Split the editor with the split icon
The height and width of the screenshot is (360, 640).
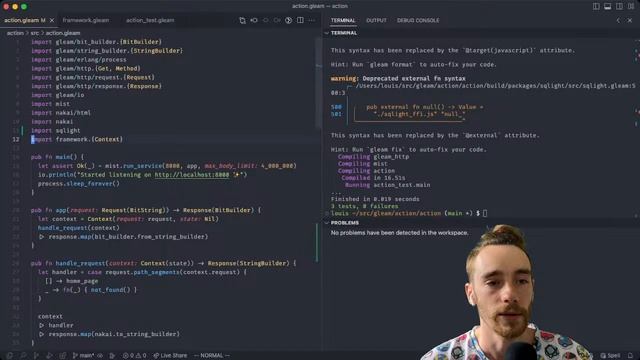pyautogui.click(x=300, y=20)
